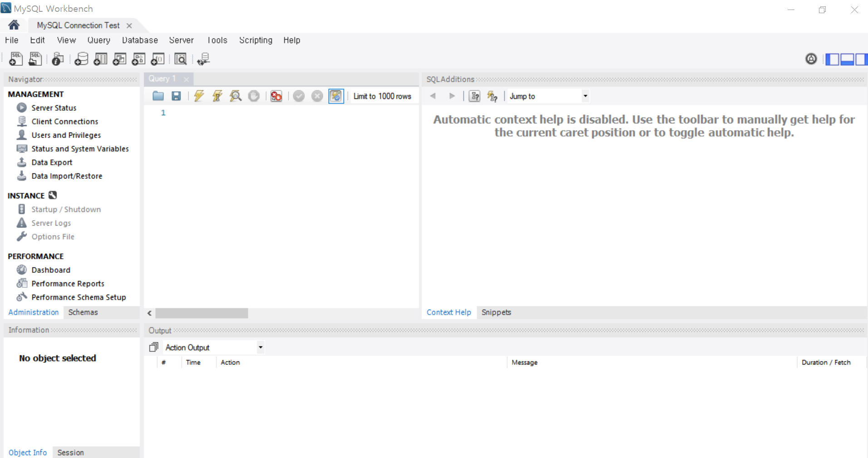Click the editor horizontal scrollbar thumb
This screenshot has height=458, width=868.
click(x=202, y=313)
